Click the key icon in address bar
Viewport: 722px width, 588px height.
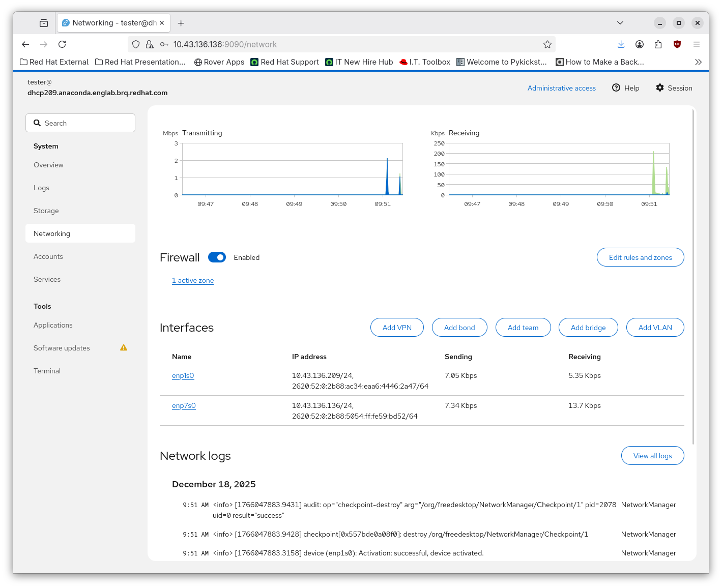click(164, 44)
